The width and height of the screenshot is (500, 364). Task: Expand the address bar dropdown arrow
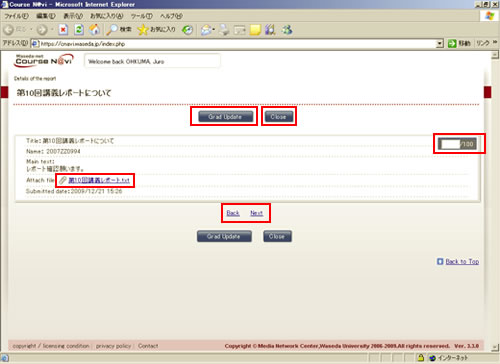pyautogui.click(x=440, y=44)
